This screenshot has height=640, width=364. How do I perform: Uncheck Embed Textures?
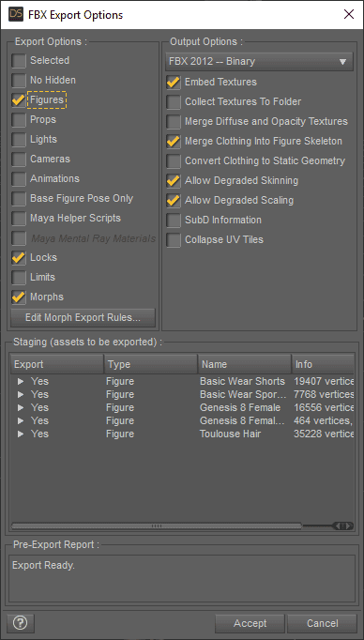(174, 82)
